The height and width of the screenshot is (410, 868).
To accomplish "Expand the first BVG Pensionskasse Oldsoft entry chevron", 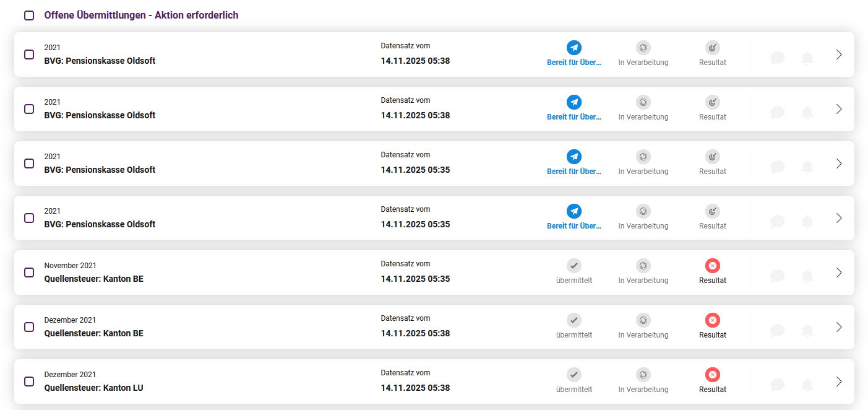I will click(x=839, y=55).
